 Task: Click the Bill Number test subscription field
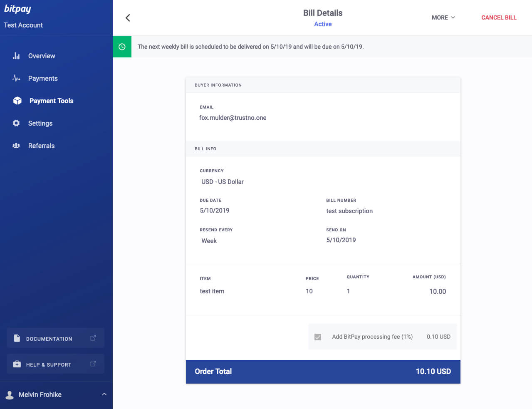pos(349,211)
